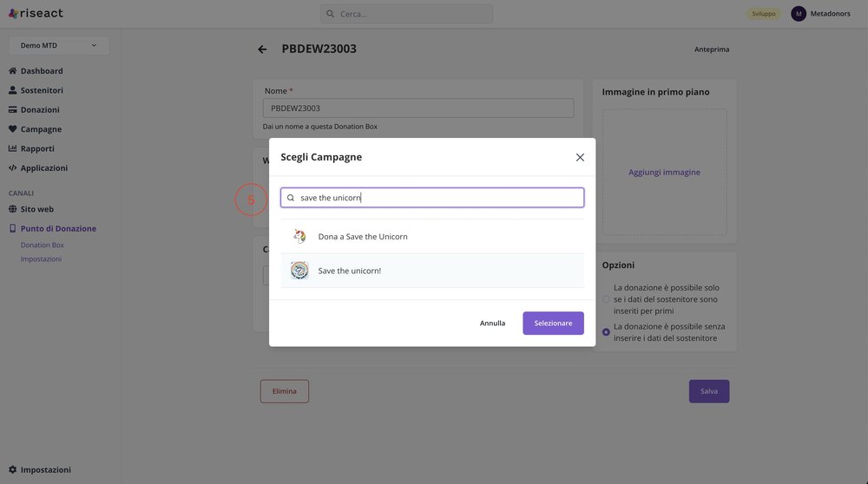
Task: Click the Applicazioni code icon
Action: pyautogui.click(x=13, y=168)
